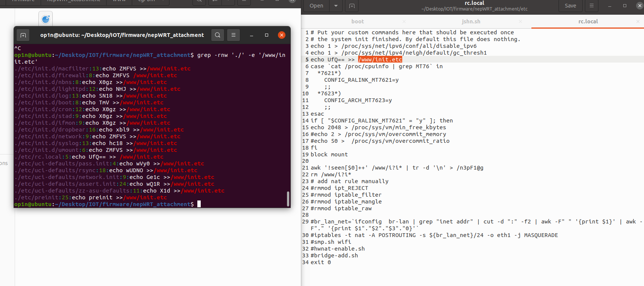Click grep result ./etc/init.d/firewall in terminal
Viewport: 644px width, 286px height.
point(96,75)
